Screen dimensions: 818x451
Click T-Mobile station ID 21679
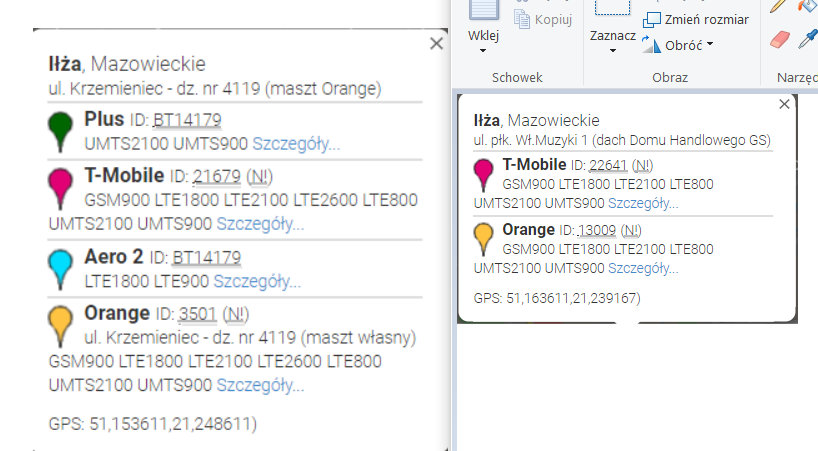[x=216, y=177]
